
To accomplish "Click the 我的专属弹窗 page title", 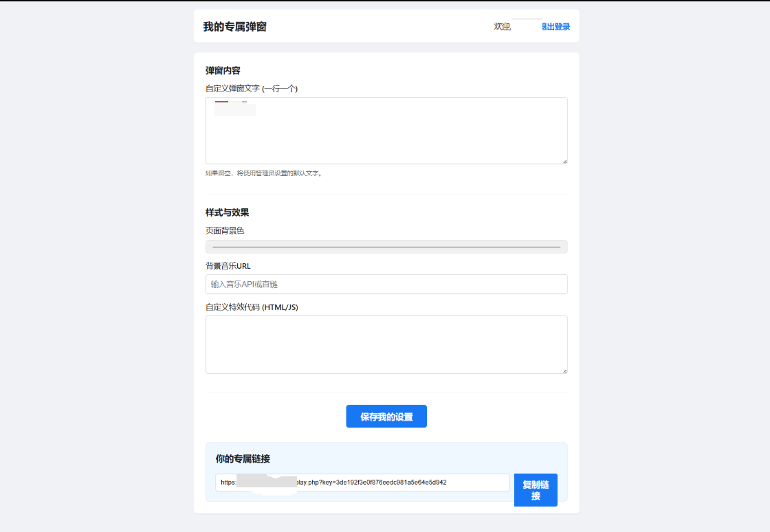I will (235, 27).
